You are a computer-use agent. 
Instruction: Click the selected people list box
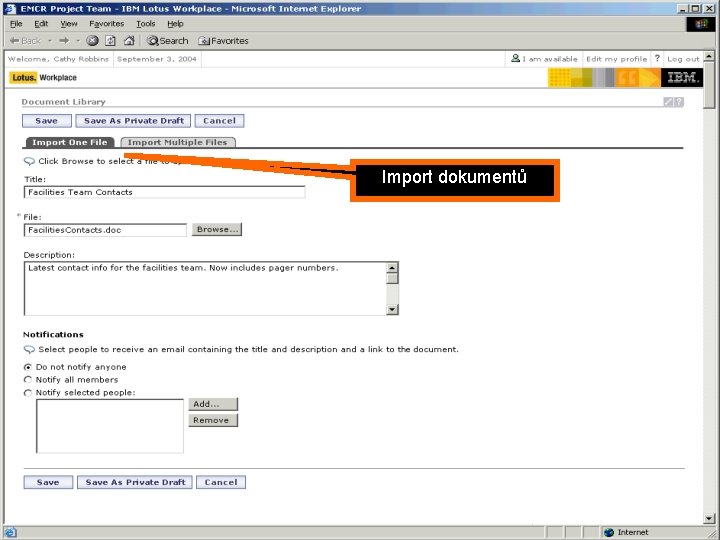(110, 426)
